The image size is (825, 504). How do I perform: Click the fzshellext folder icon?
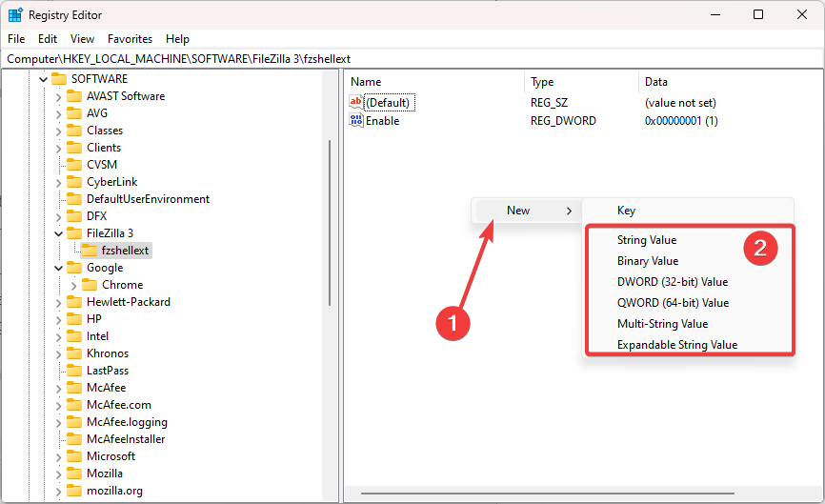point(90,251)
